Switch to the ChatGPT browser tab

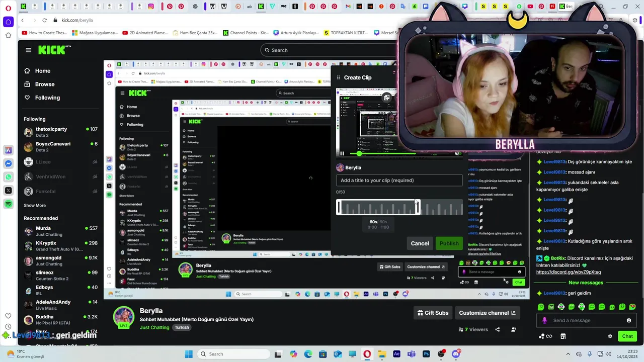195,7
